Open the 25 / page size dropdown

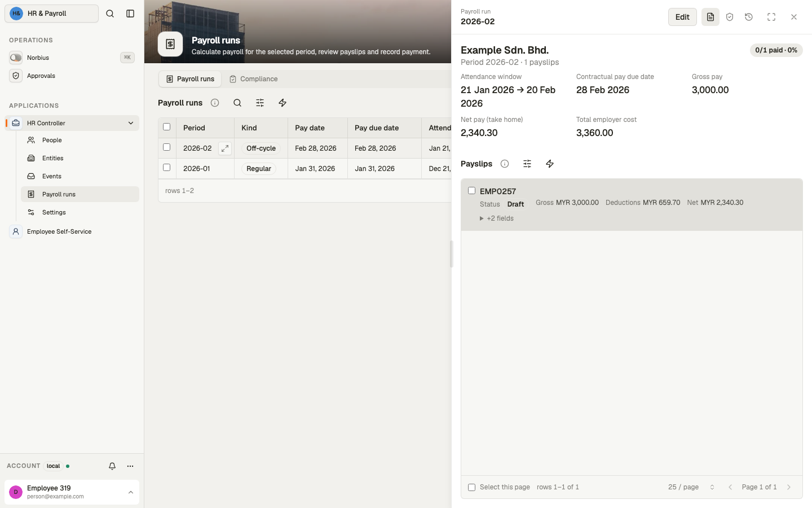pos(691,487)
